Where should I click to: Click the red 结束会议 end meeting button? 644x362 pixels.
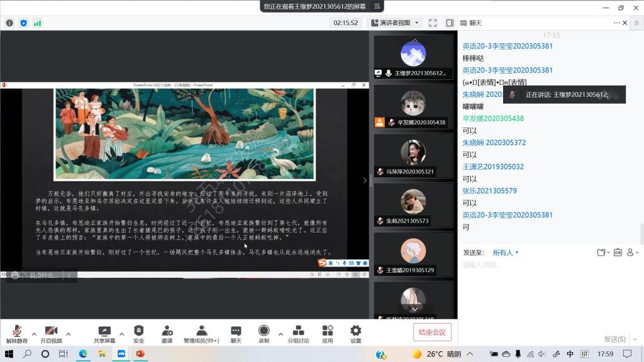[x=432, y=332]
